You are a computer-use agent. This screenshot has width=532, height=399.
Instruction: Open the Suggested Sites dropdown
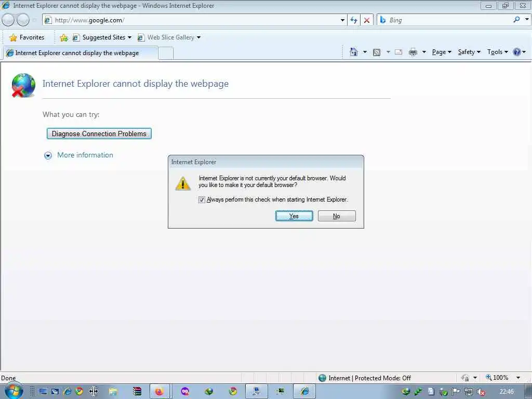pyautogui.click(x=129, y=37)
